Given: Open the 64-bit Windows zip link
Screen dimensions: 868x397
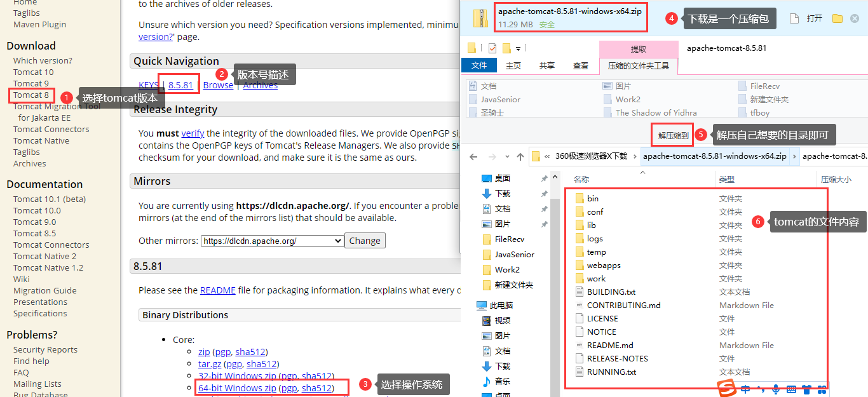Looking at the screenshot, I should [x=237, y=388].
